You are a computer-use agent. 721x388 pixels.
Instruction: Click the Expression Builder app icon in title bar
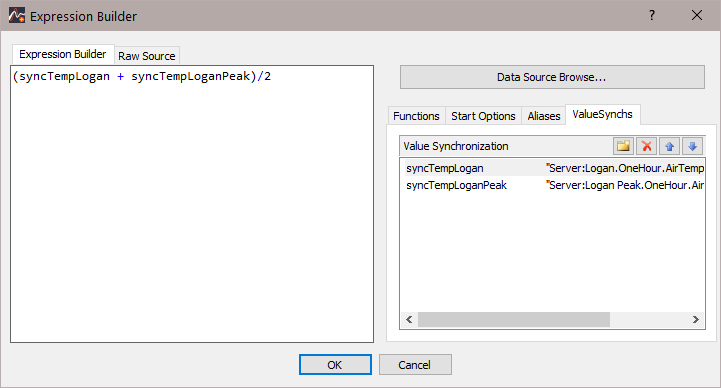(17, 16)
